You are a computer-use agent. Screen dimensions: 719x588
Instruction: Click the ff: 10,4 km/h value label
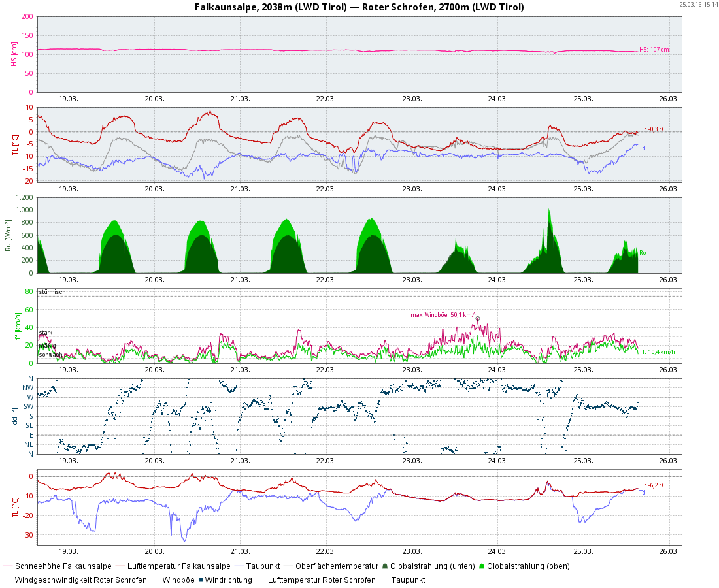[x=657, y=352]
